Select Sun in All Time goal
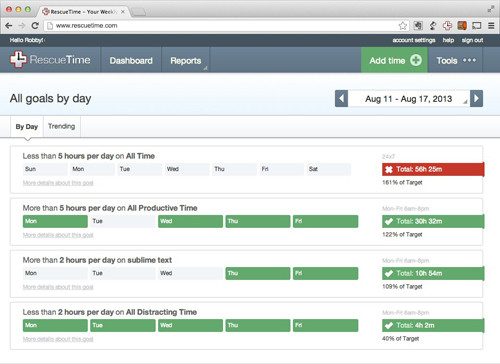 point(45,169)
